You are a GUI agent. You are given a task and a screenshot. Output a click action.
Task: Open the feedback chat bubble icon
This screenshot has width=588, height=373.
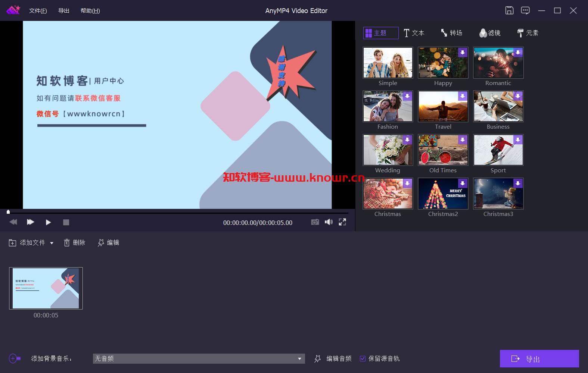pos(525,10)
